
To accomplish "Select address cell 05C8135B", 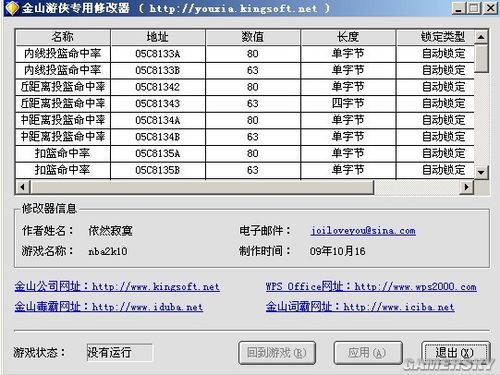I will [x=158, y=170].
